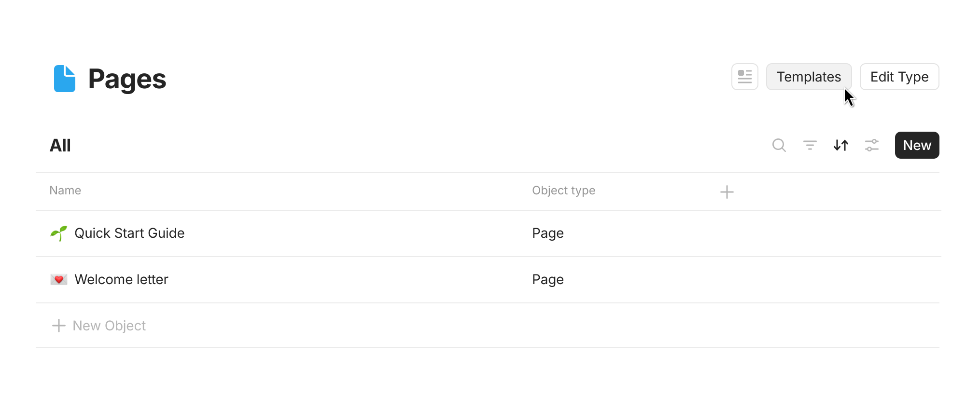Click Page type cell for Quick Start Guide
This screenshot has height=409, width=980.
(x=548, y=233)
